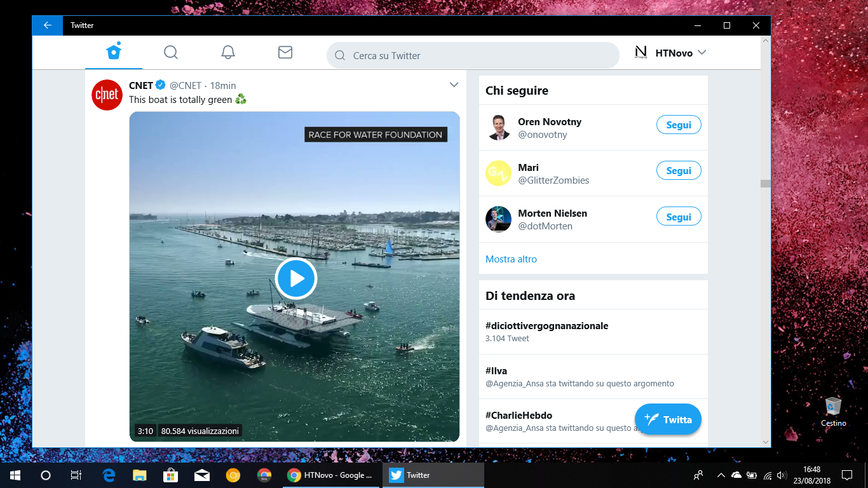Click the 18min tweet timestamp
Viewport: 868px width, 488px height.
tap(223, 85)
